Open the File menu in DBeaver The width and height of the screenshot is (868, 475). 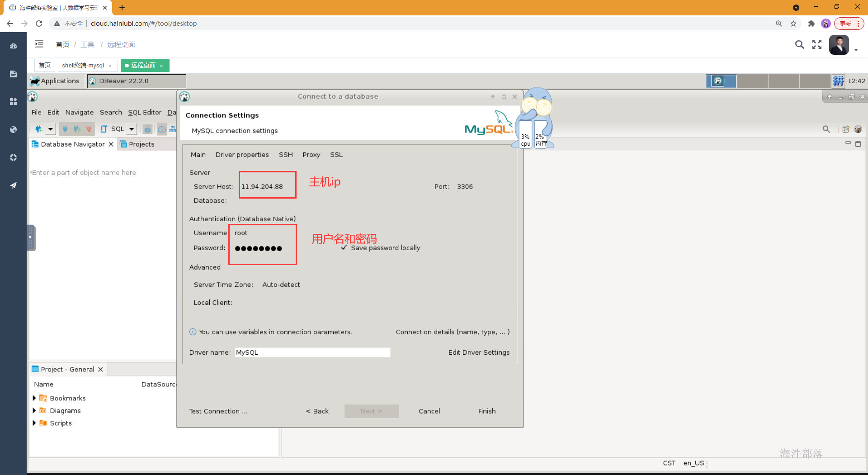[36, 112]
